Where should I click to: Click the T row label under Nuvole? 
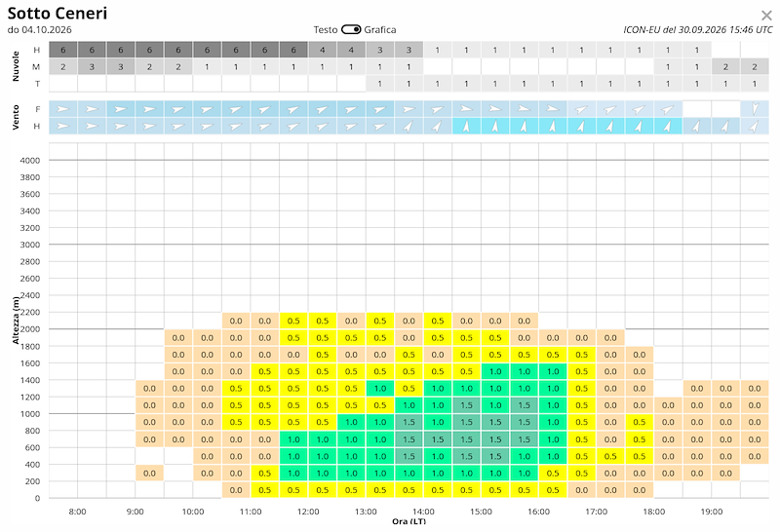click(x=37, y=84)
